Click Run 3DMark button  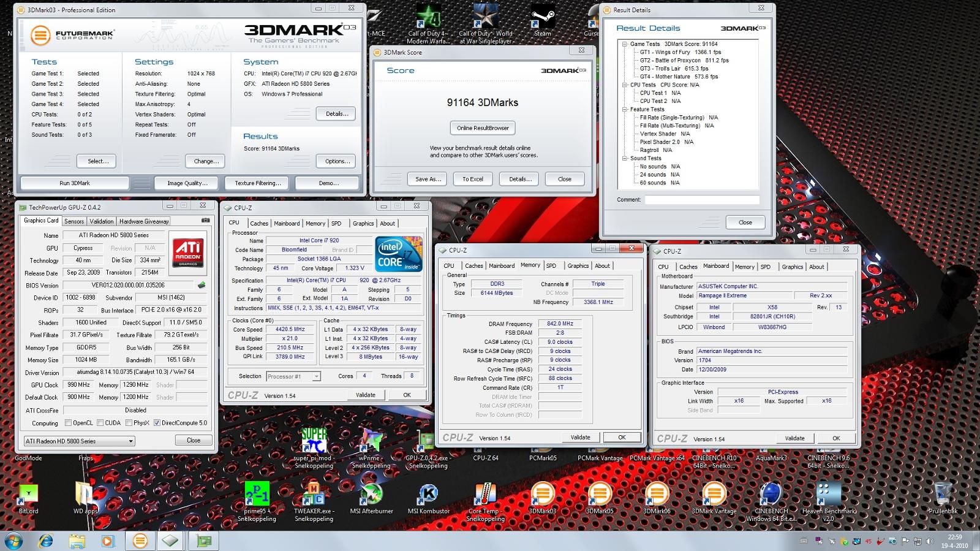pos(75,183)
